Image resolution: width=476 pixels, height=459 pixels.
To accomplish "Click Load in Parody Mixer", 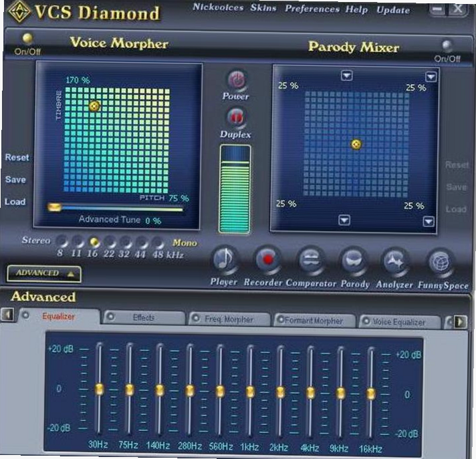I will pos(456,209).
